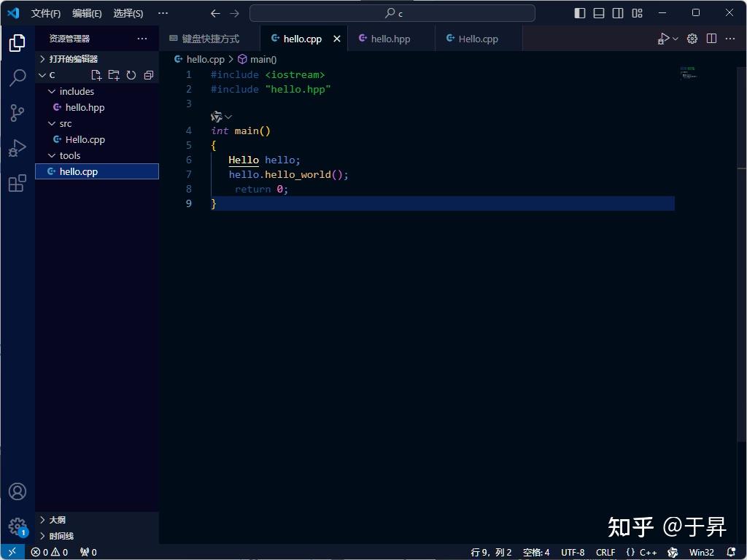Select hello.cpp file in explorer tree
Screen dimensions: 747x560
pos(97,171)
